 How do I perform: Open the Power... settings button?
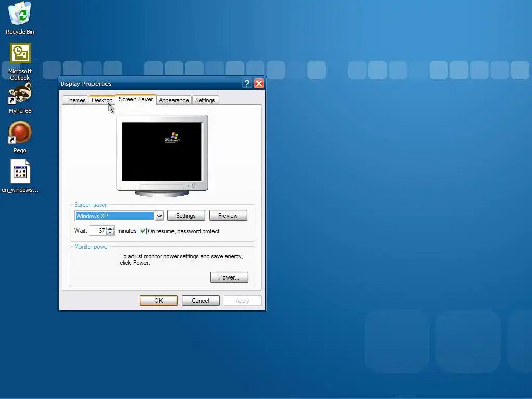coord(229,277)
